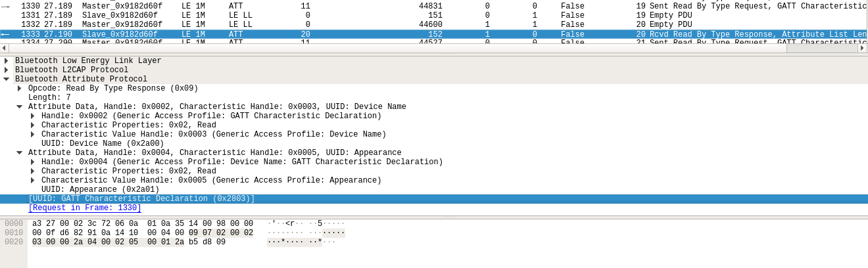Select the UUID: Appearance (0x2a01) field

[x=100, y=190]
